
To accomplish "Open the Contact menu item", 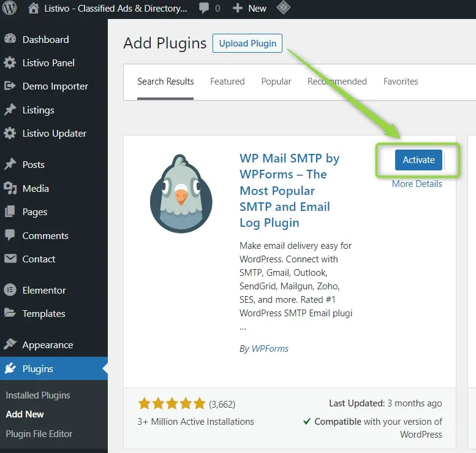I will [39, 259].
